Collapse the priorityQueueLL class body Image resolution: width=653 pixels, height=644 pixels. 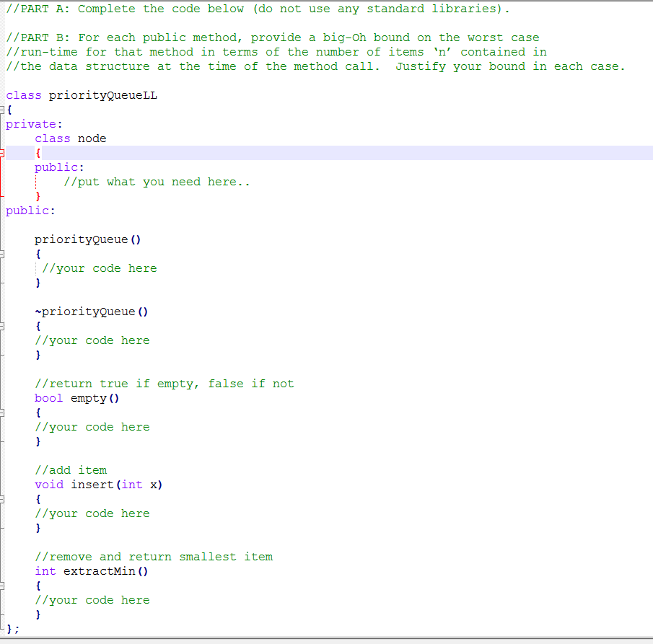click(x=3, y=110)
